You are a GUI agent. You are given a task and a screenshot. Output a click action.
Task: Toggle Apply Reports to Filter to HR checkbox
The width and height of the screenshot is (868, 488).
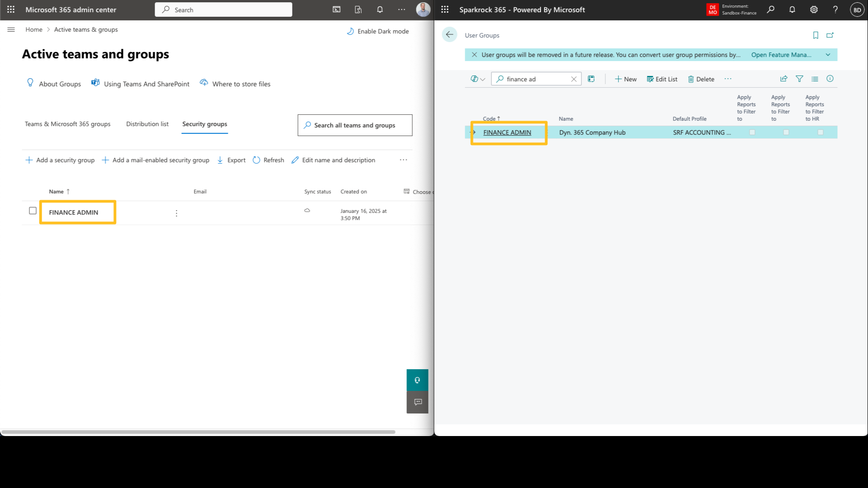(x=820, y=132)
